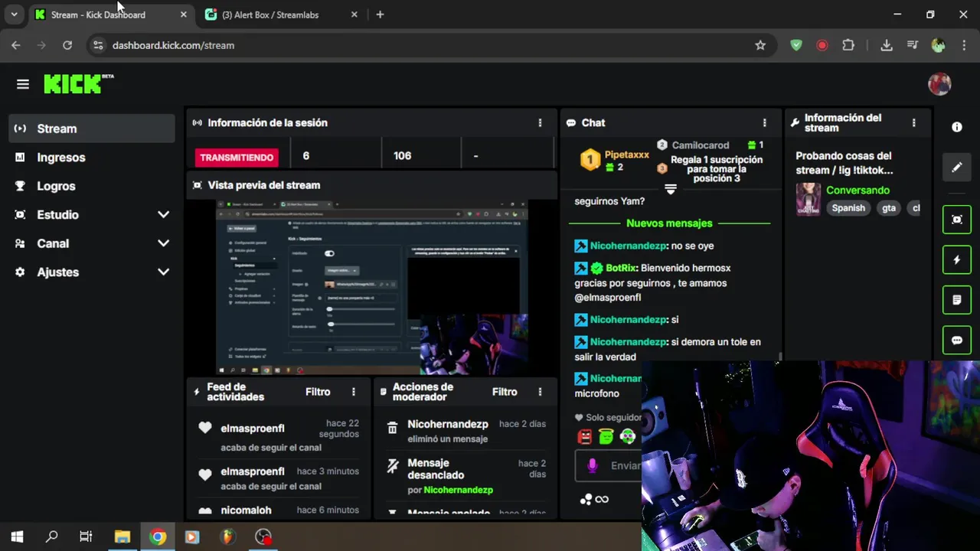The image size is (980, 551).
Task: Click Filtro in Feed de actividades
Action: tap(318, 392)
